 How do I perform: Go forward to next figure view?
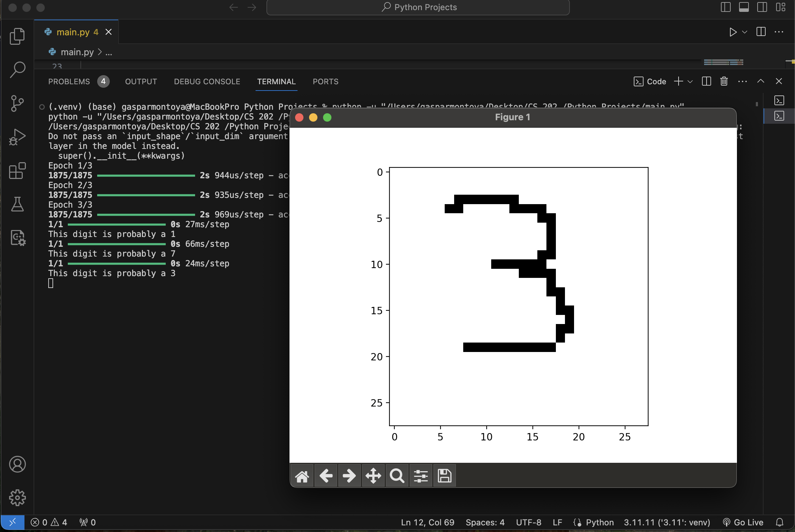(349, 476)
